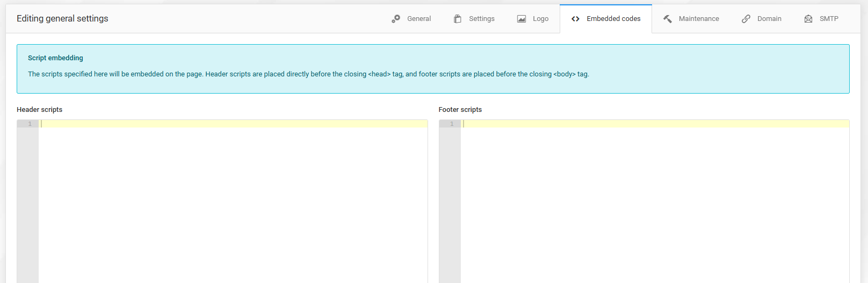Open the Maintenance tab
The image size is (868, 283).
click(x=698, y=19)
